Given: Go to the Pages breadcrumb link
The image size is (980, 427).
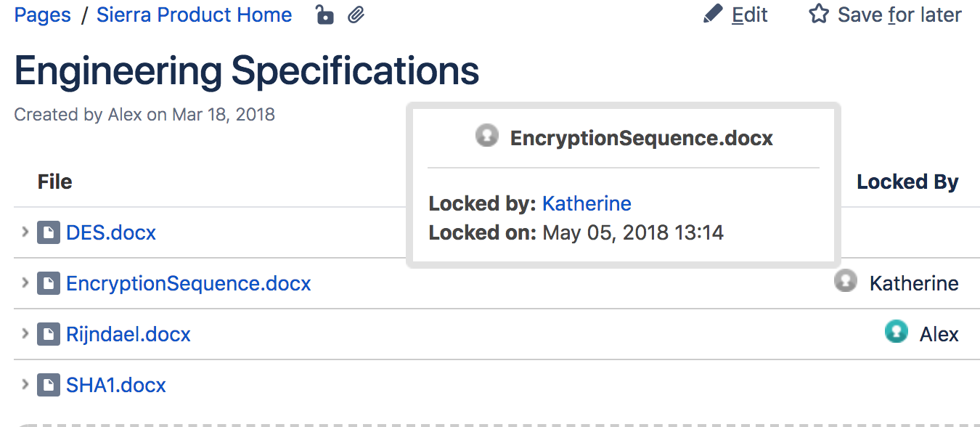Looking at the screenshot, I should click(43, 15).
